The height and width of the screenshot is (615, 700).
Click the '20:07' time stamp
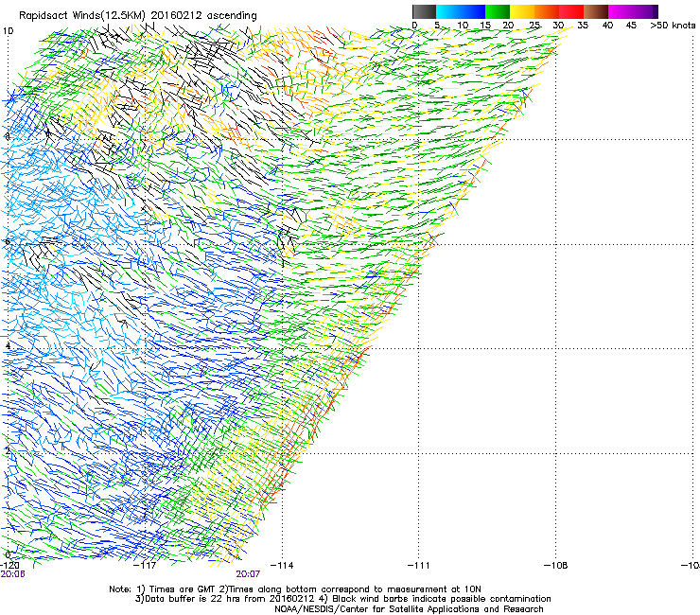248,574
